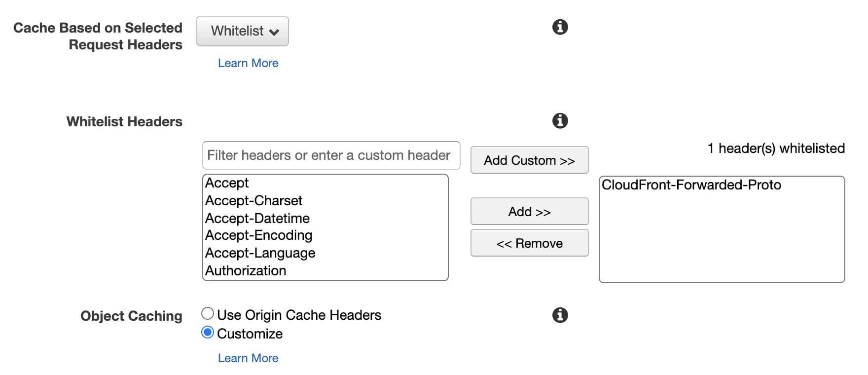The image size is (868, 375).
Task: Click info icon beside Object Caching
Action: tap(560, 315)
